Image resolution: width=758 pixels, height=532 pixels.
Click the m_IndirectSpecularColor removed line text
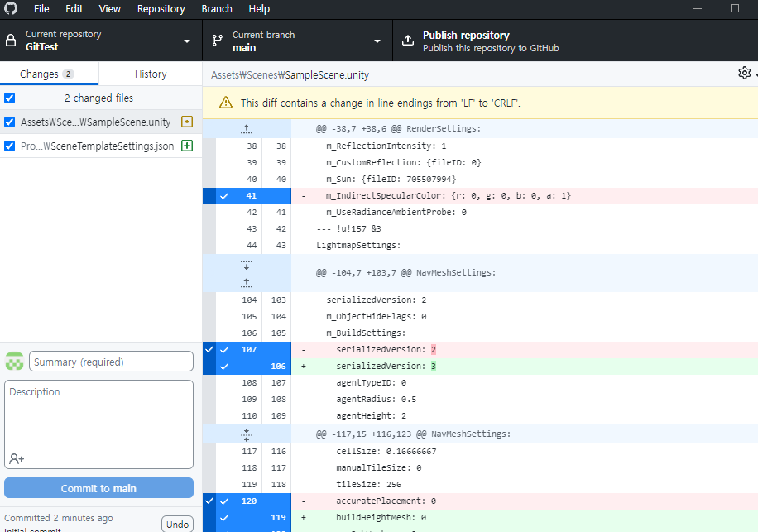point(449,196)
